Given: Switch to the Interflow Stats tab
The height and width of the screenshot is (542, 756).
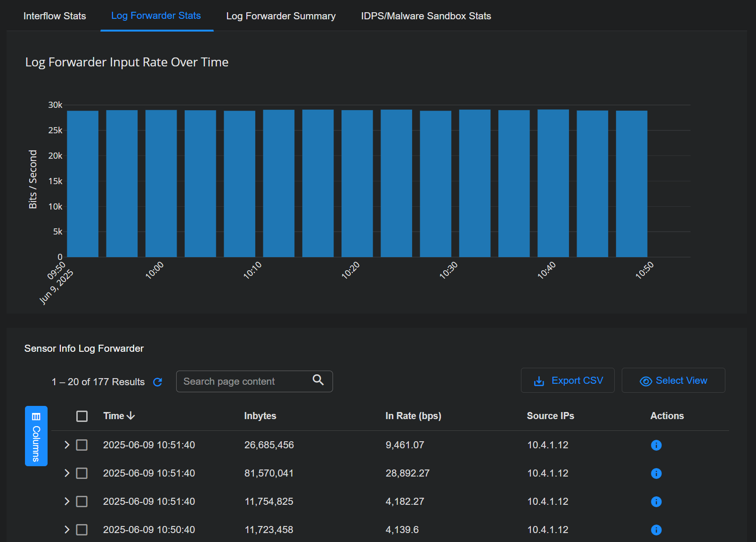Looking at the screenshot, I should pyautogui.click(x=55, y=16).
